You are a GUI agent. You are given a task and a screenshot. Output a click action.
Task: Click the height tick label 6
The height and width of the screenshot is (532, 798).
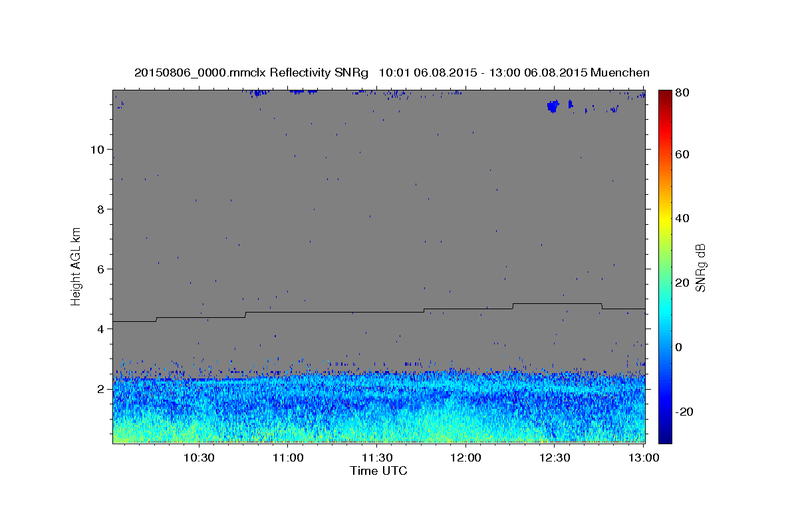tap(102, 269)
